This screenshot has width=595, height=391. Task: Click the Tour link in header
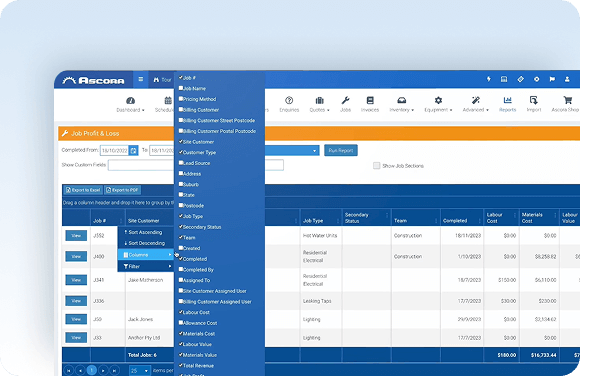coord(162,80)
